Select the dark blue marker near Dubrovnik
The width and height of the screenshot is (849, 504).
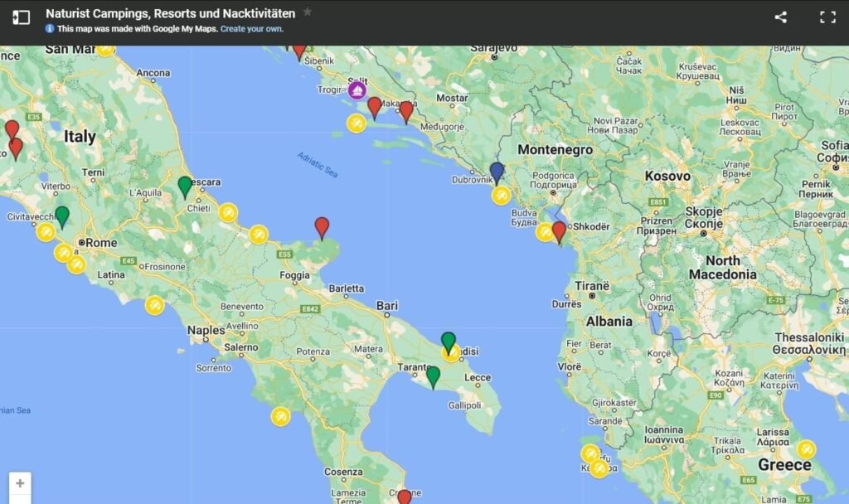pyautogui.click(x=497, y=172)
